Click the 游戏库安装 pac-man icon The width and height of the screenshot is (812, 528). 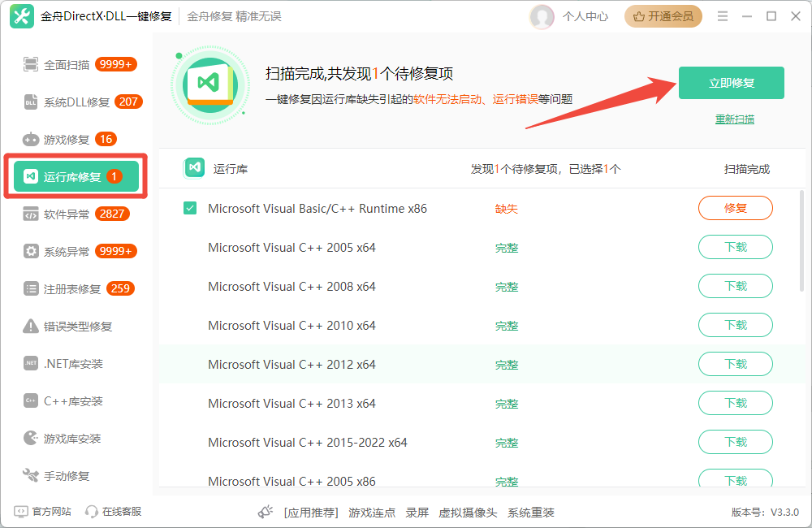(31, 438)
